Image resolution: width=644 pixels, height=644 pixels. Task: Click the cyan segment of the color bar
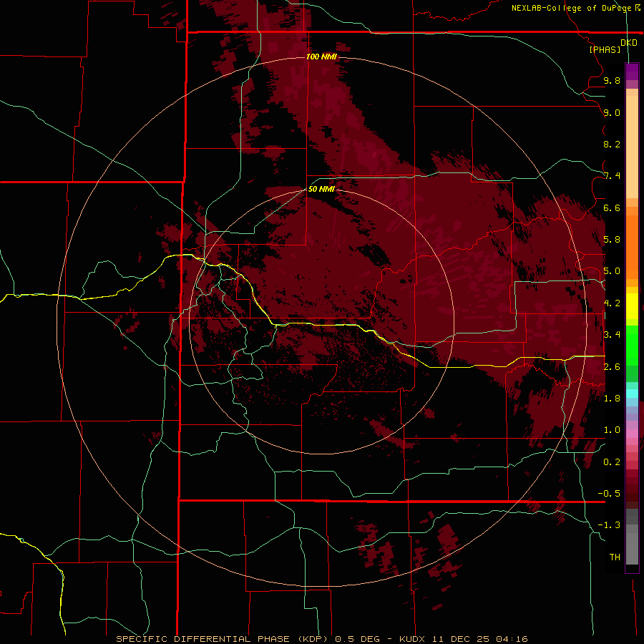[632, 393]
